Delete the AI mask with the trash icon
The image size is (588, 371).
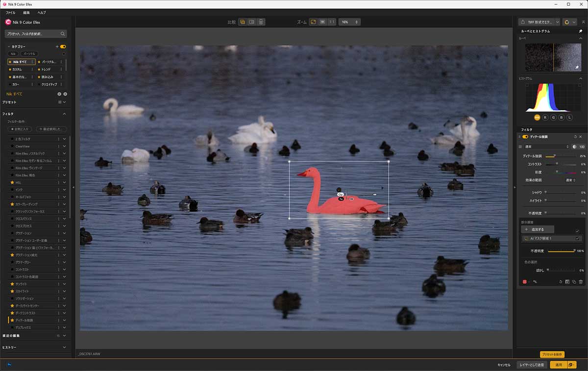(581, 282)
